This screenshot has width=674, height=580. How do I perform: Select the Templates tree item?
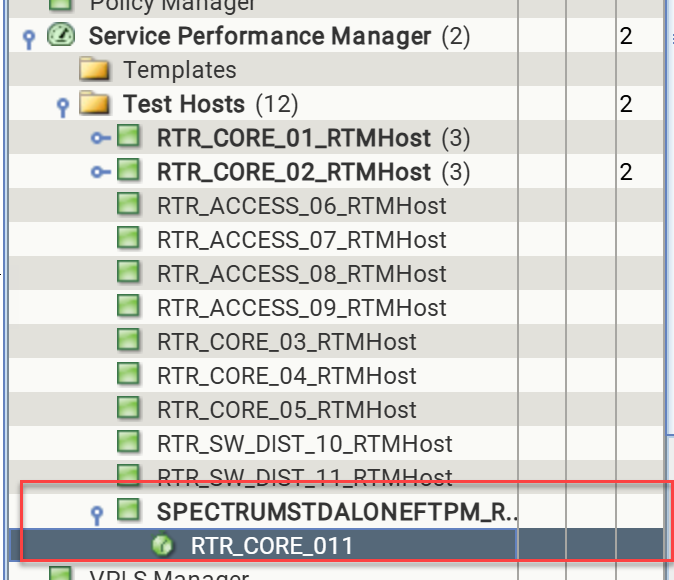tap(180, 70)
